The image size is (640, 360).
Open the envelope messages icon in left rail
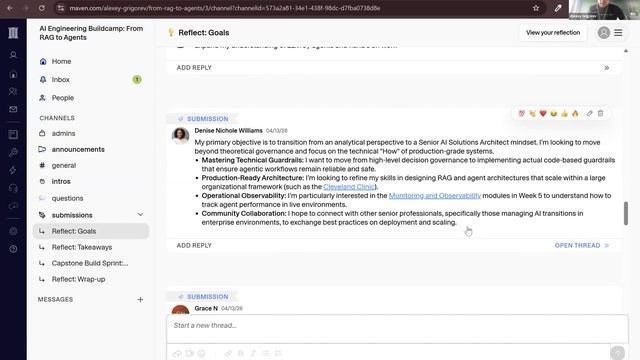coord(13,109)
